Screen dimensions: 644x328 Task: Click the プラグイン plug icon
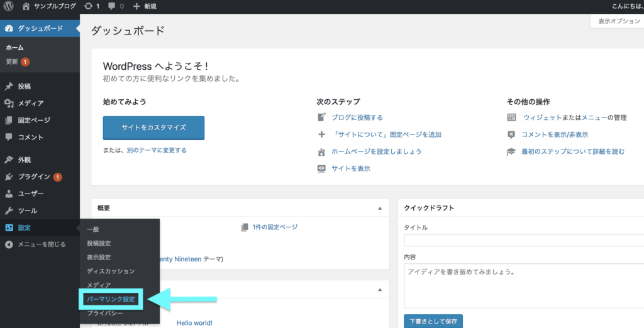coord(9,177)
